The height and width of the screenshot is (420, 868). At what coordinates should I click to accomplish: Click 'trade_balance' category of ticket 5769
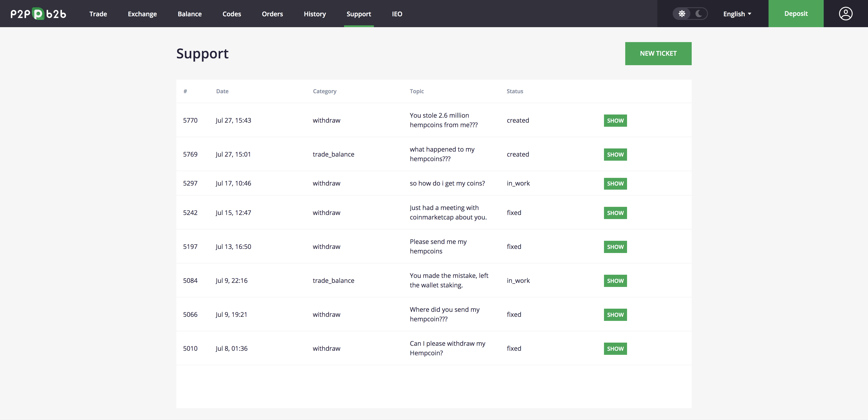333,154
